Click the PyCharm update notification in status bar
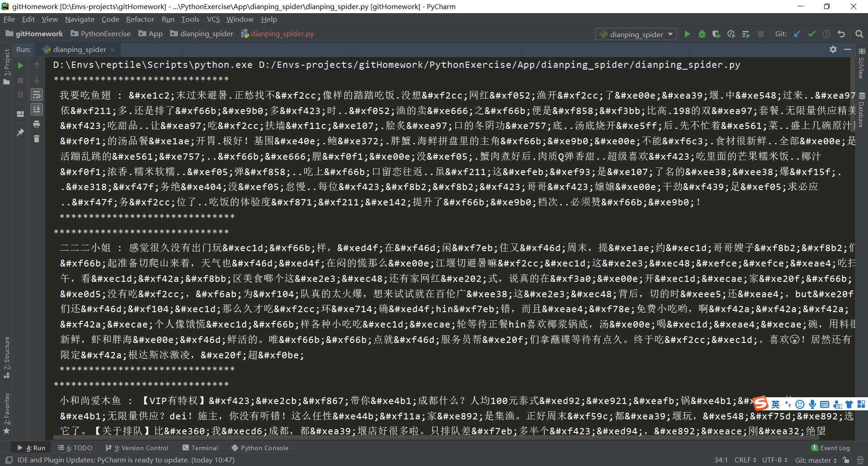Screen dimensions: 868x466 pos(126,460)
